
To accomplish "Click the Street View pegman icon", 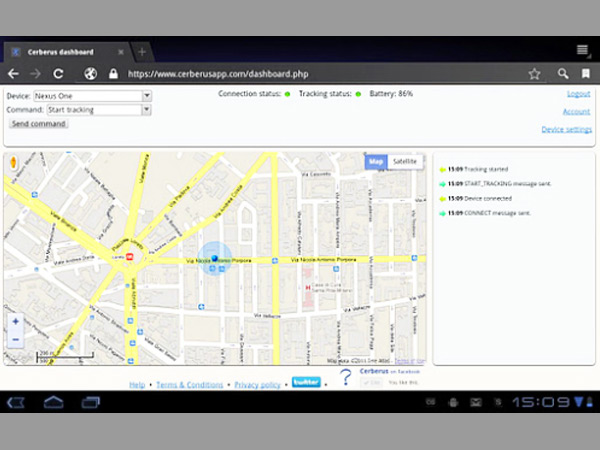I will (x=14, y=162).
